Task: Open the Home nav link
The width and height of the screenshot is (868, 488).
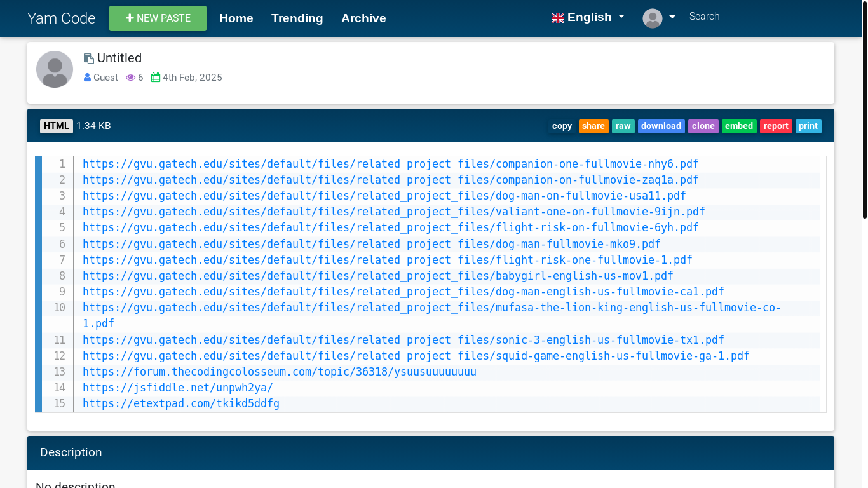Action: pos(236,18)
